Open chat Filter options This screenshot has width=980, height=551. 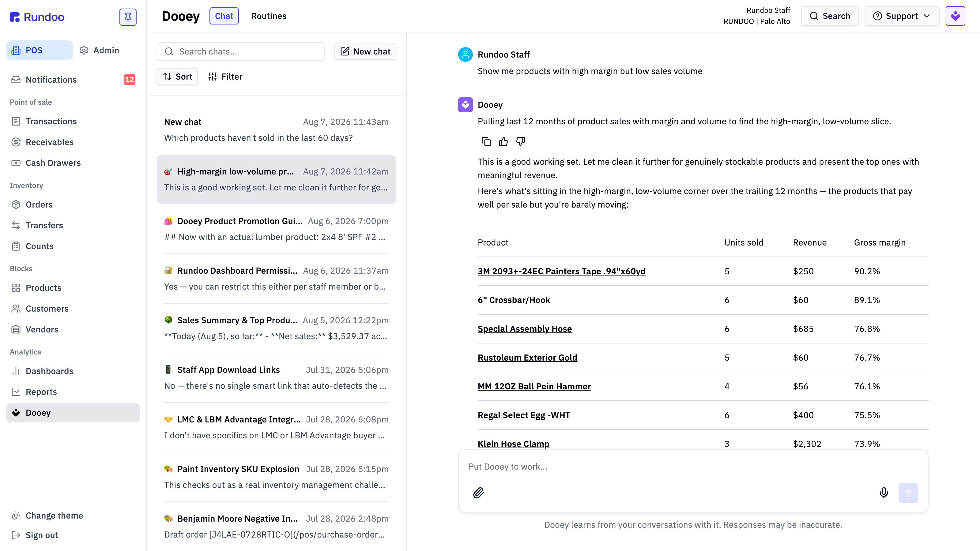225,77
